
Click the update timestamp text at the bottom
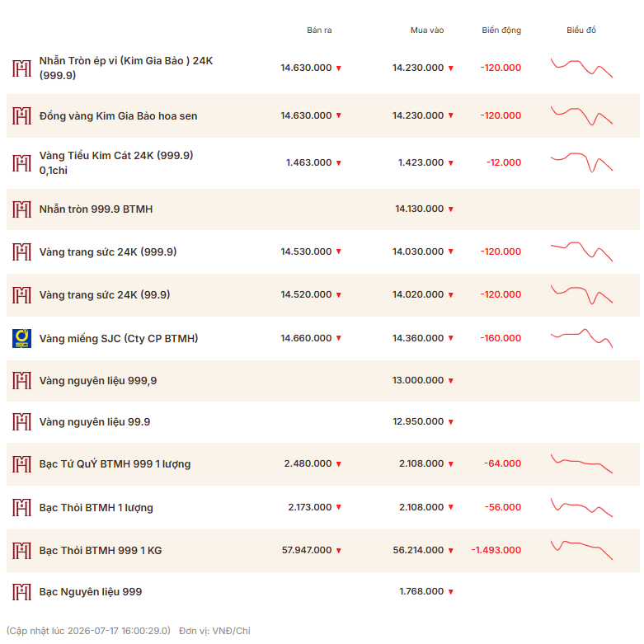(x=88, y=631)
